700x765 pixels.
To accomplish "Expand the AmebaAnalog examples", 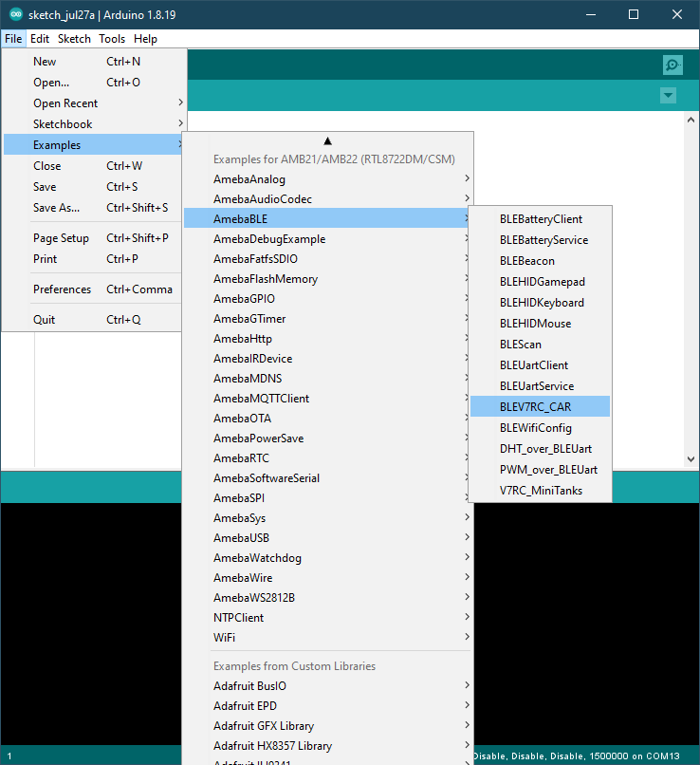I will pyautogui.click(x=327, y=179).
